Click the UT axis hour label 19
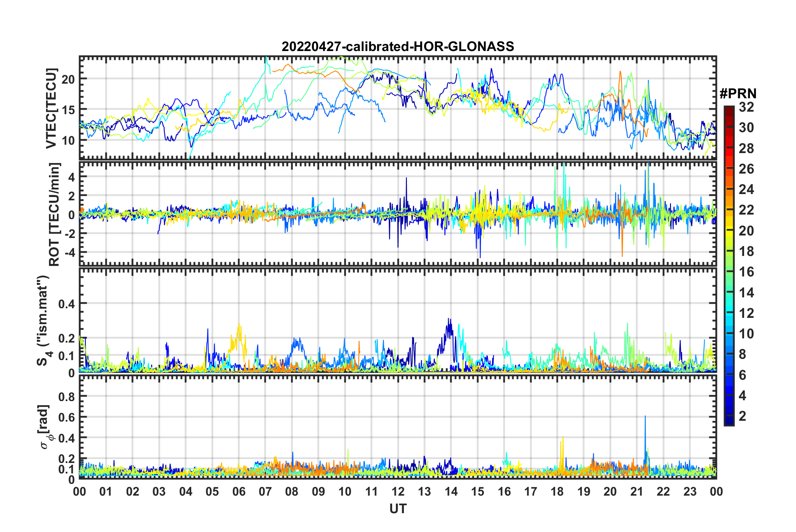796x532 pixels. point(584,491)
